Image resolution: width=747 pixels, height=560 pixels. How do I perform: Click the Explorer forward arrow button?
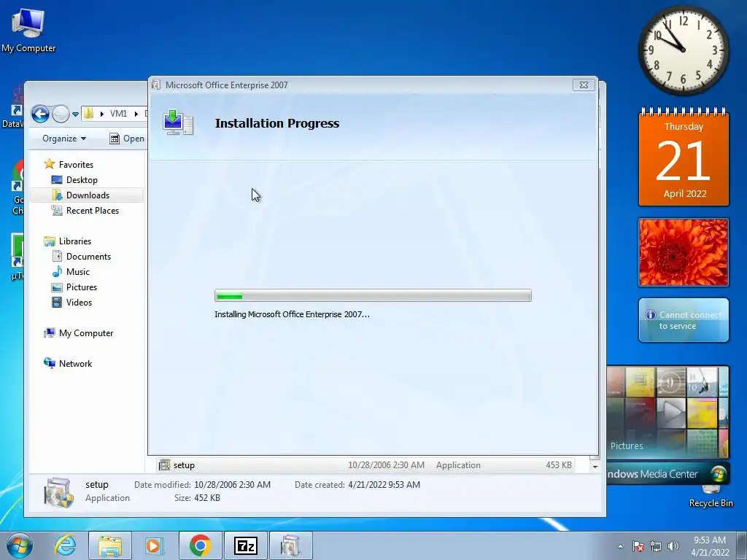61,114
